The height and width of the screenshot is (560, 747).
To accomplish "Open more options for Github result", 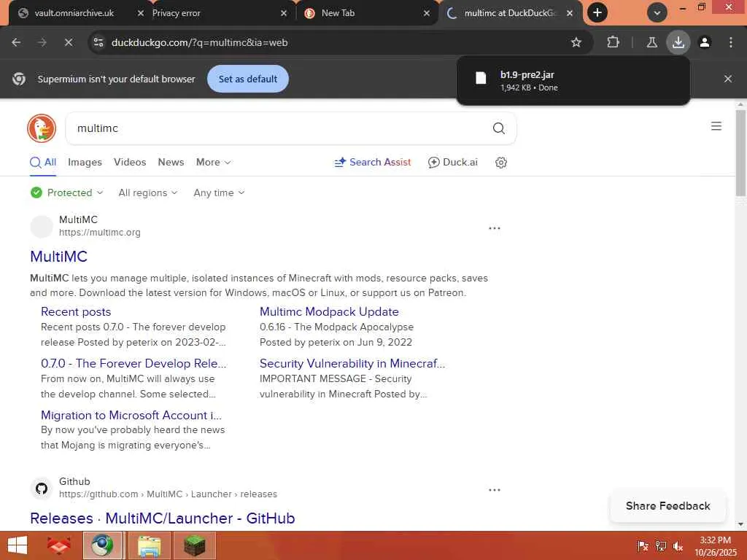I will tap(495, 489).
